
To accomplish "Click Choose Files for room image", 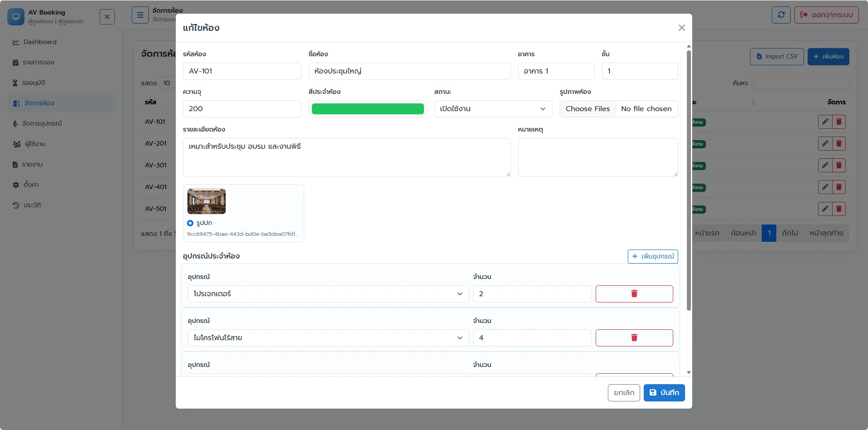I will click(x=587, y=109).
